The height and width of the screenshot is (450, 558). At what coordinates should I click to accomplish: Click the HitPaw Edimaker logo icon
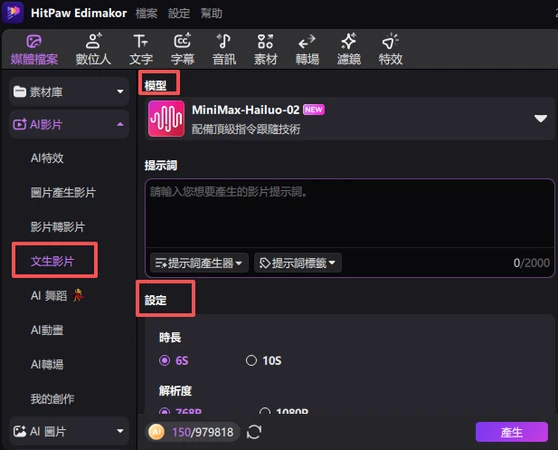point(12,12)
